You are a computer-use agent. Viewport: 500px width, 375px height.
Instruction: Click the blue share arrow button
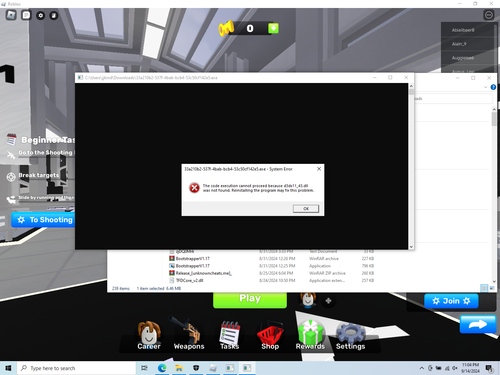[x=478, y=324]
